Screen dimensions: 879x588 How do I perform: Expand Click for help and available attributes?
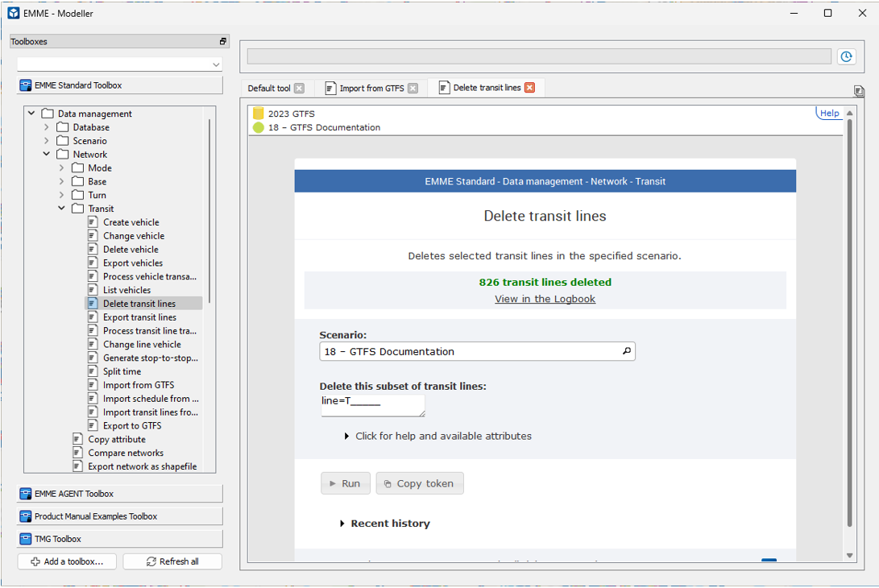click(x=437, y=436)
